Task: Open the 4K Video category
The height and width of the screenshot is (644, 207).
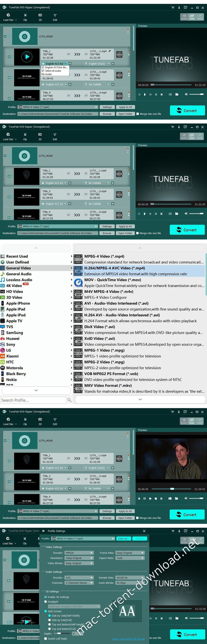Action: (14, 286)
